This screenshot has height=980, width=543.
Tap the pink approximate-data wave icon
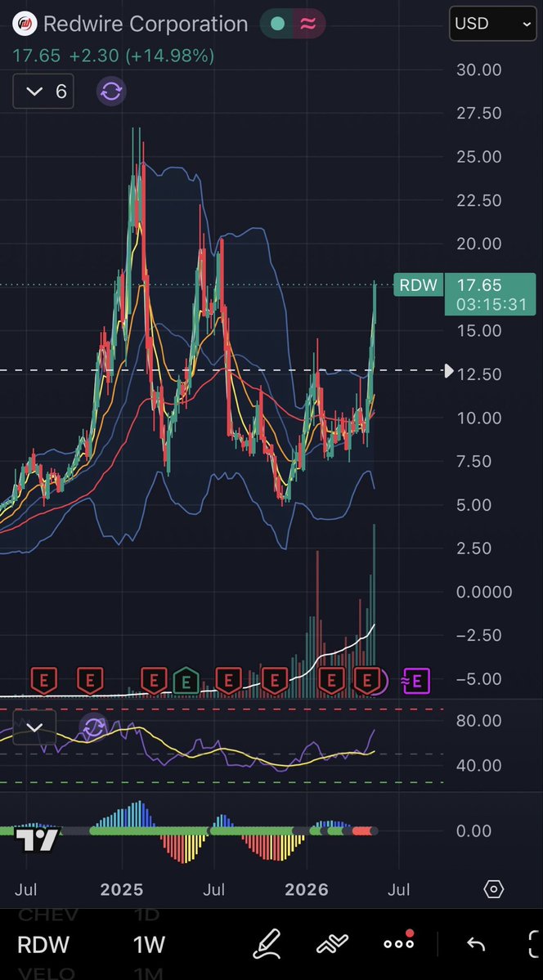(x=307, y=25)
